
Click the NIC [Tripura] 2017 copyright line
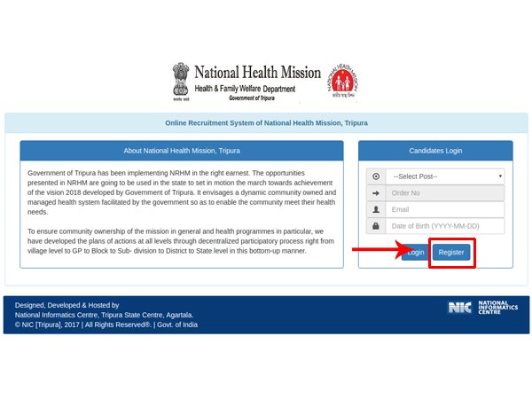pyautogui.click(x=106, y=325)
